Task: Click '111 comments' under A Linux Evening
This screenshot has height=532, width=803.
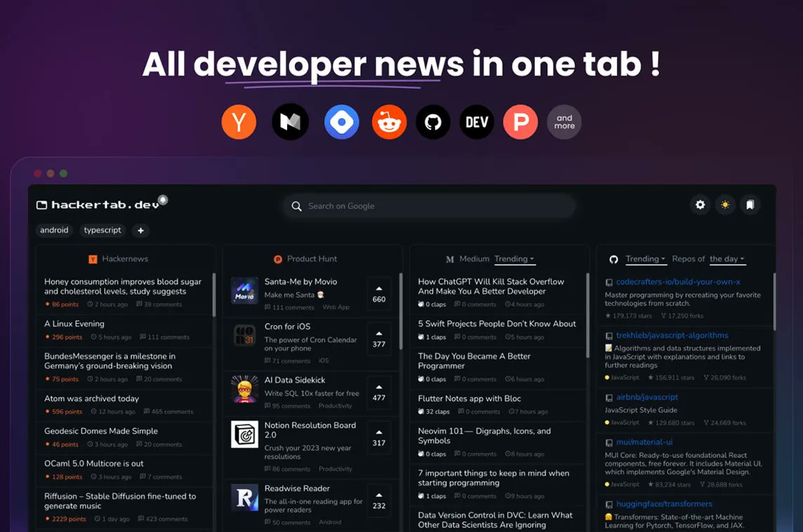Action: coord(164,337)
